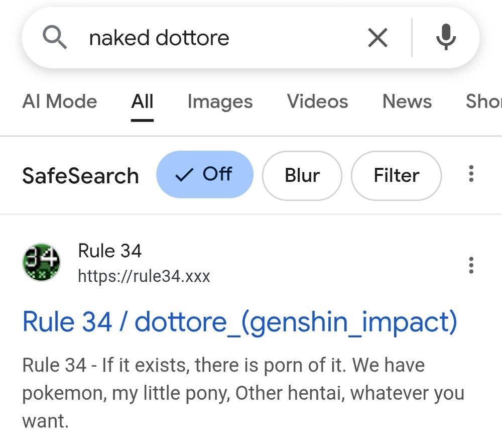The image size is (502, 448).
Task: Click the green 34 site favicon
Action: point(42,262)
